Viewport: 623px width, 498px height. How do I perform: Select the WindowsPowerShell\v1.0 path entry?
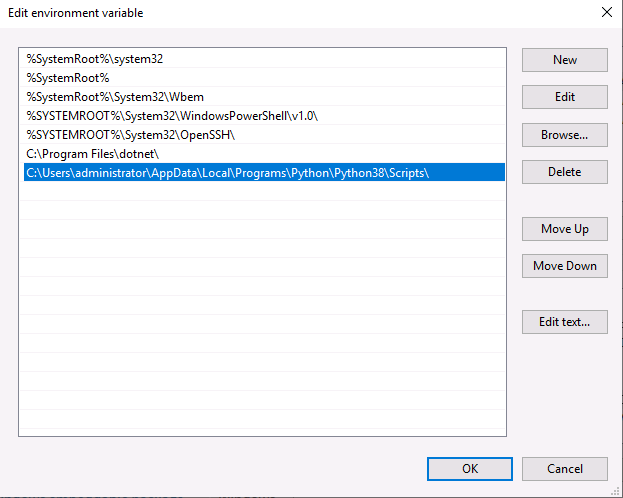[x=264, y=116]
